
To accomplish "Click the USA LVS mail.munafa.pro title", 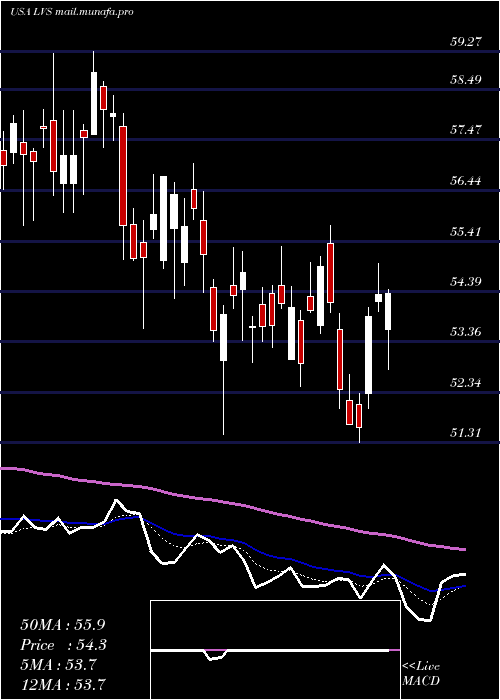I will click(x=71, y=12).
